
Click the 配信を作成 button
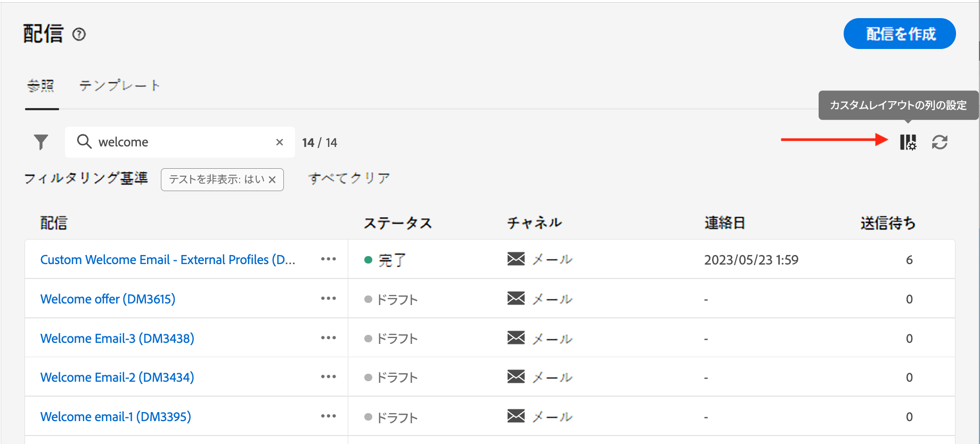(x=900, y=34)
